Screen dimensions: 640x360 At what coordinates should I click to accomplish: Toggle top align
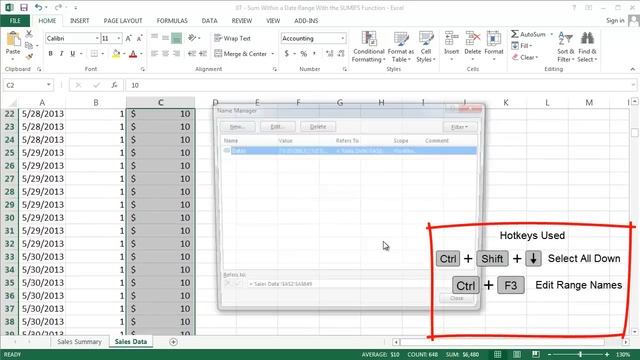(x=154, y=38)
